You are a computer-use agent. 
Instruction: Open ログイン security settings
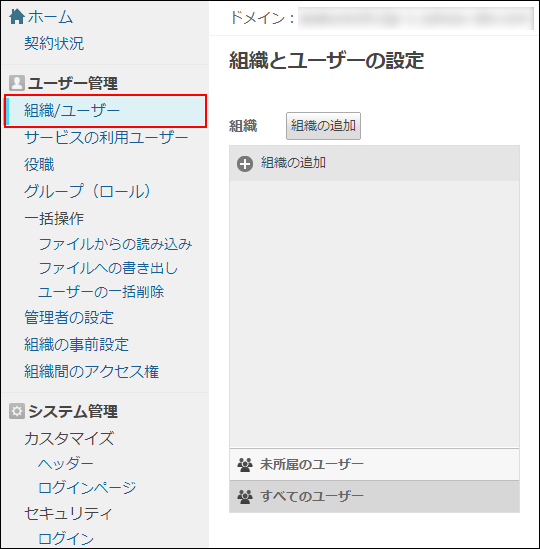66,538
